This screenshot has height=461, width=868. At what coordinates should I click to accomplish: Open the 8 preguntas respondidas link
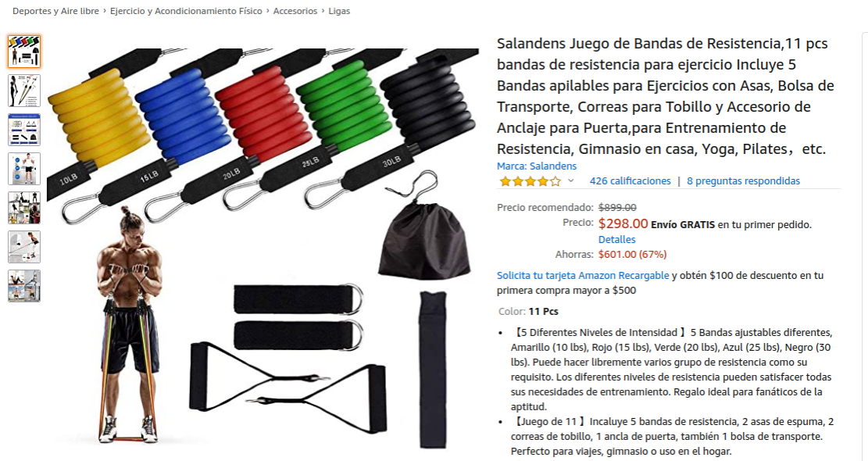(743, 181)
